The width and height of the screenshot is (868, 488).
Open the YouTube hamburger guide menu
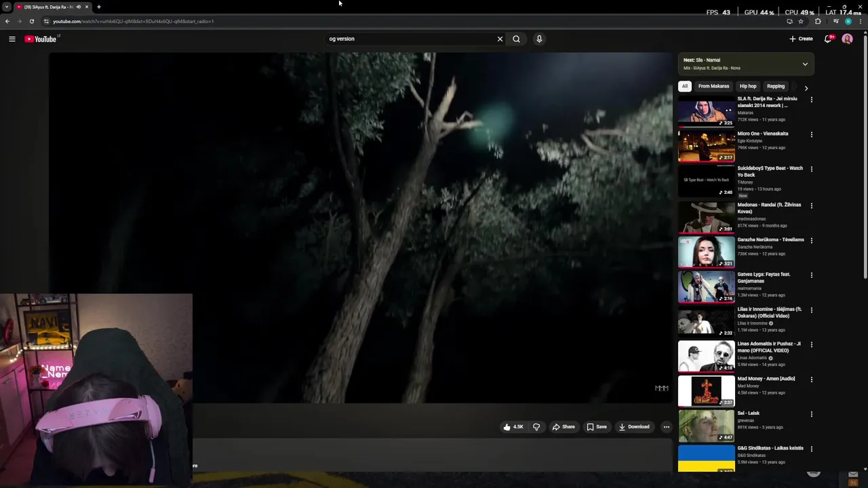(x=12, y=39)
